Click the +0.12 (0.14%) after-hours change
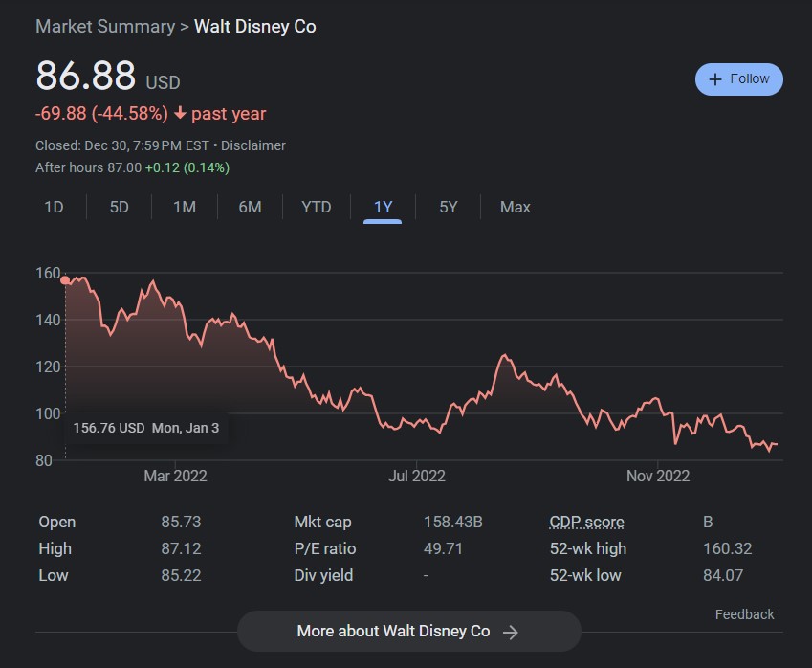This screenshot has width=812, height=668. tap(187, 167)
